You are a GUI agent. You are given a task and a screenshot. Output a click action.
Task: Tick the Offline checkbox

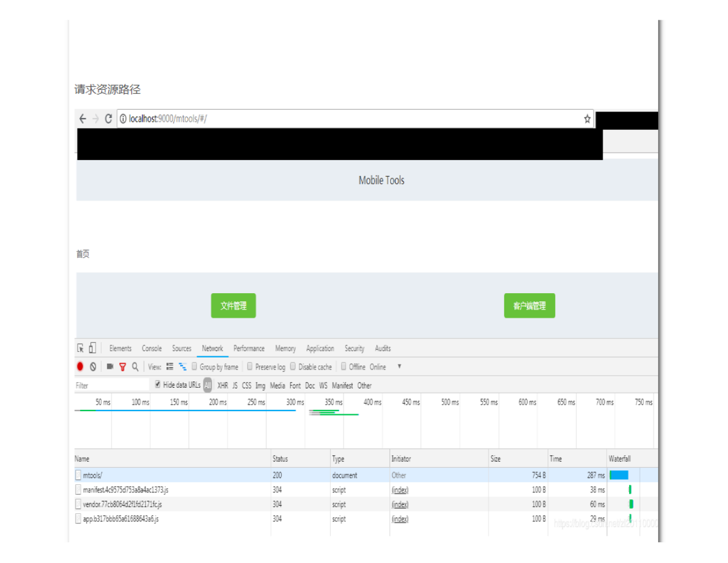point(344,366)
